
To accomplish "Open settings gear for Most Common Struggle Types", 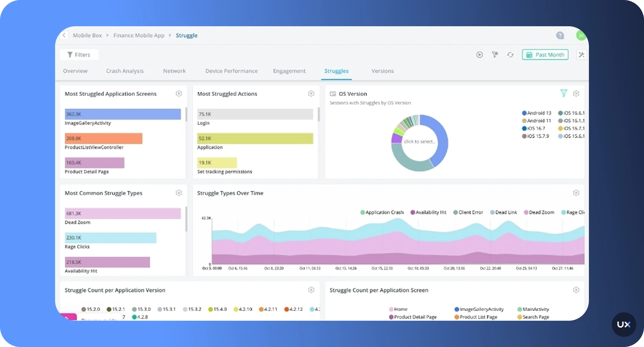I will [x=179, y=193].
